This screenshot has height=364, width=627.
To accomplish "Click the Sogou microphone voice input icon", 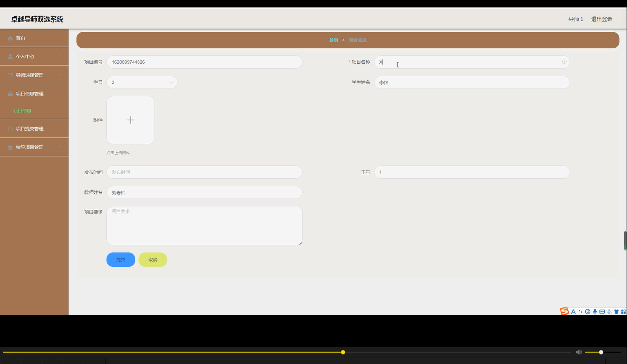I will pos(595,311).
